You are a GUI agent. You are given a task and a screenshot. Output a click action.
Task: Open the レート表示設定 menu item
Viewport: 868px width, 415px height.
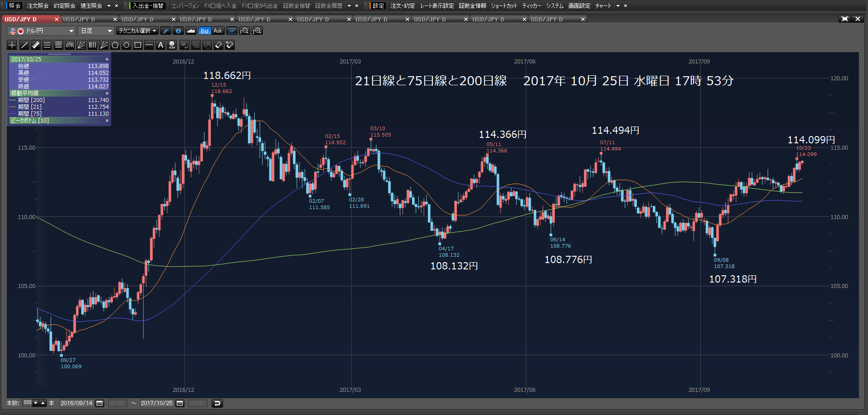[x=437, y=6]
